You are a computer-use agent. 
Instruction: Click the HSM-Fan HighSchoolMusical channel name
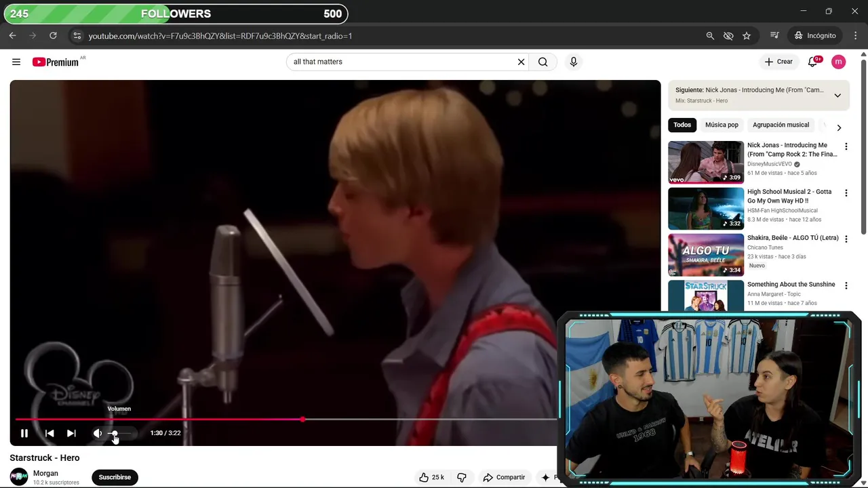point(783,211)
